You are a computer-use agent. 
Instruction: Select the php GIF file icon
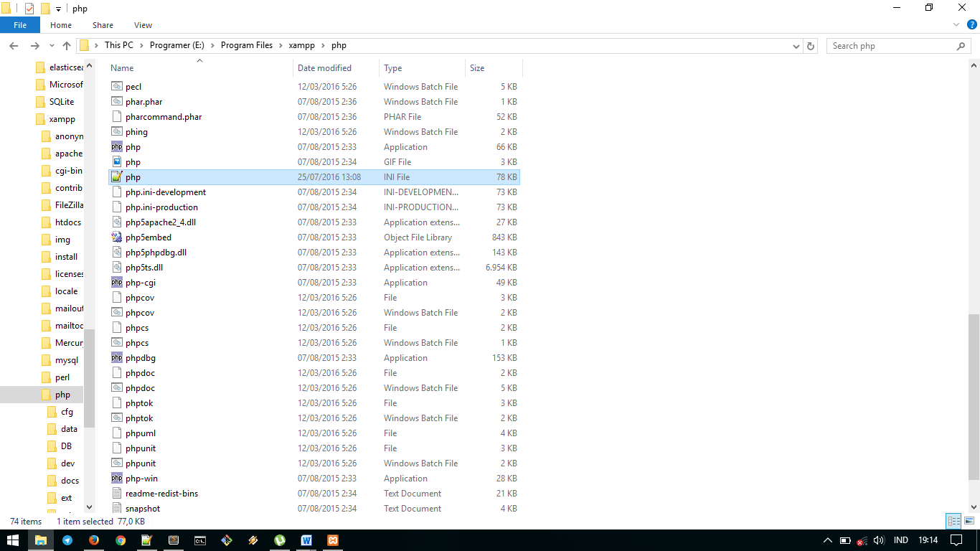[x=117, y=161]
